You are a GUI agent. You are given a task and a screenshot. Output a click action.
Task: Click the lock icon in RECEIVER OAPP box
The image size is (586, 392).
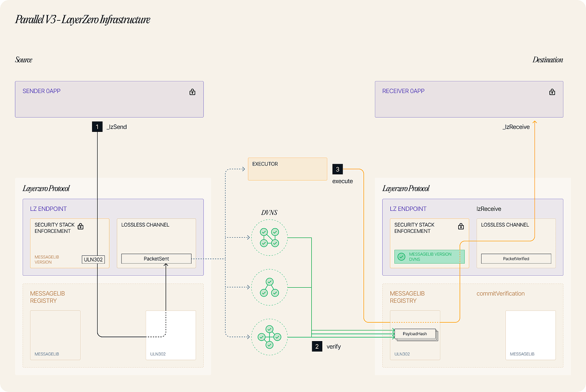click(x=552, y=92)
